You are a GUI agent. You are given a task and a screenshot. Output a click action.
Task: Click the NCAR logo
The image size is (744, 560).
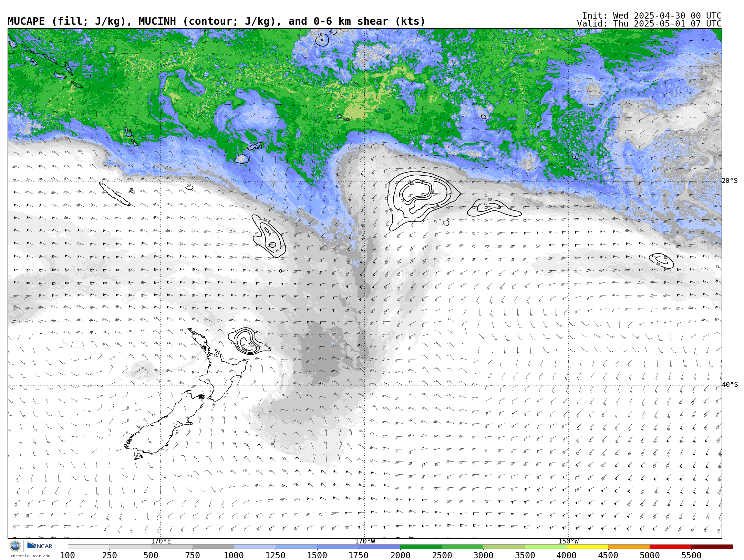tap(40, 546)
